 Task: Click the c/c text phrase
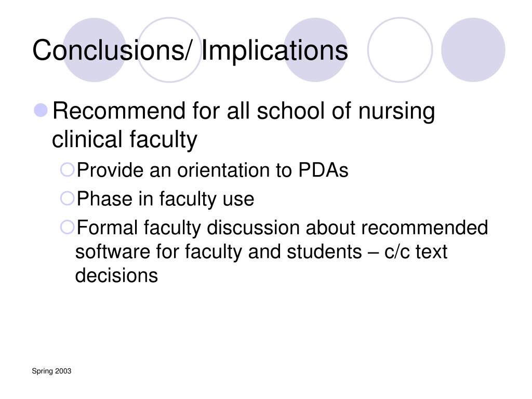pos(416,252)
